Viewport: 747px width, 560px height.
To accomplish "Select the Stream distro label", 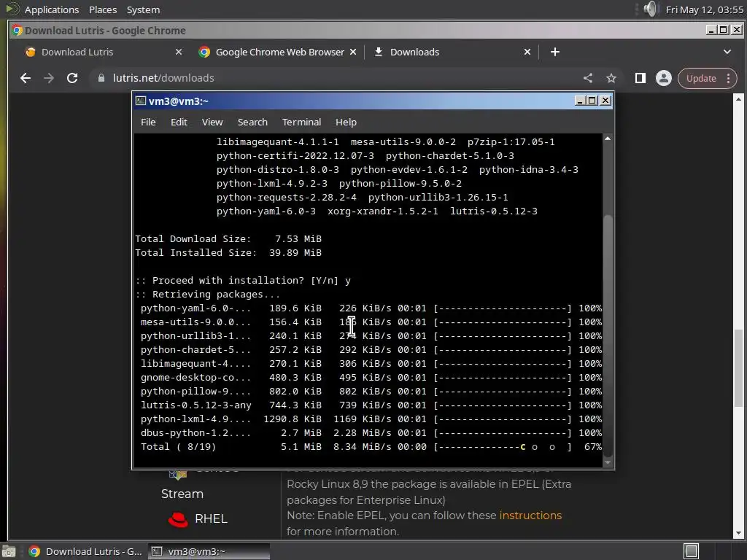I will coord(182,494).
